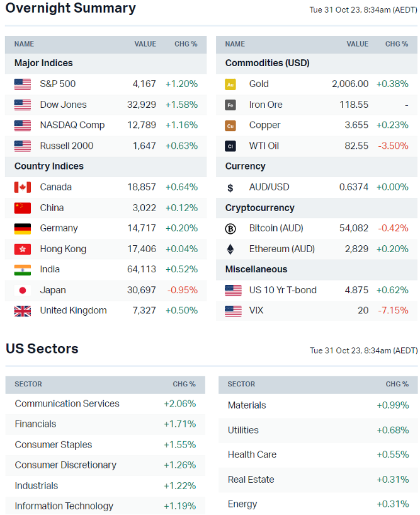
Task: Open the S&P 500 index link
Action: point(58,84)
